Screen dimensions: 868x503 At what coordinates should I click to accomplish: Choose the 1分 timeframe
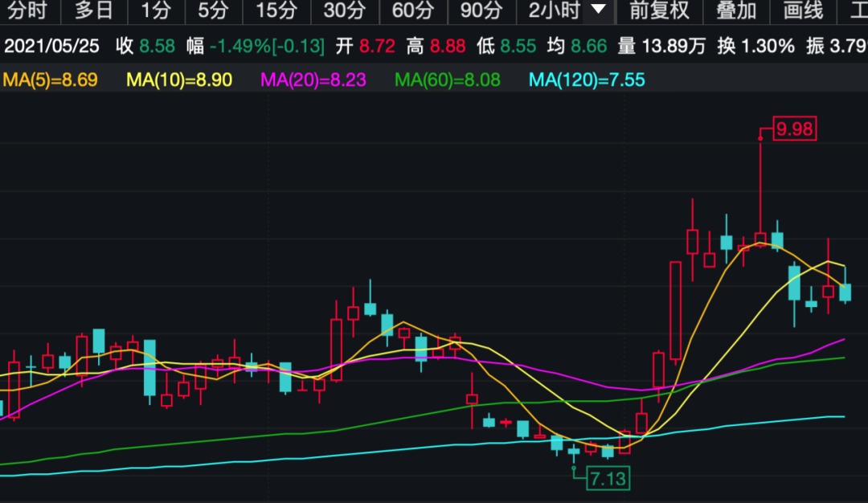(x=155, y=11)
